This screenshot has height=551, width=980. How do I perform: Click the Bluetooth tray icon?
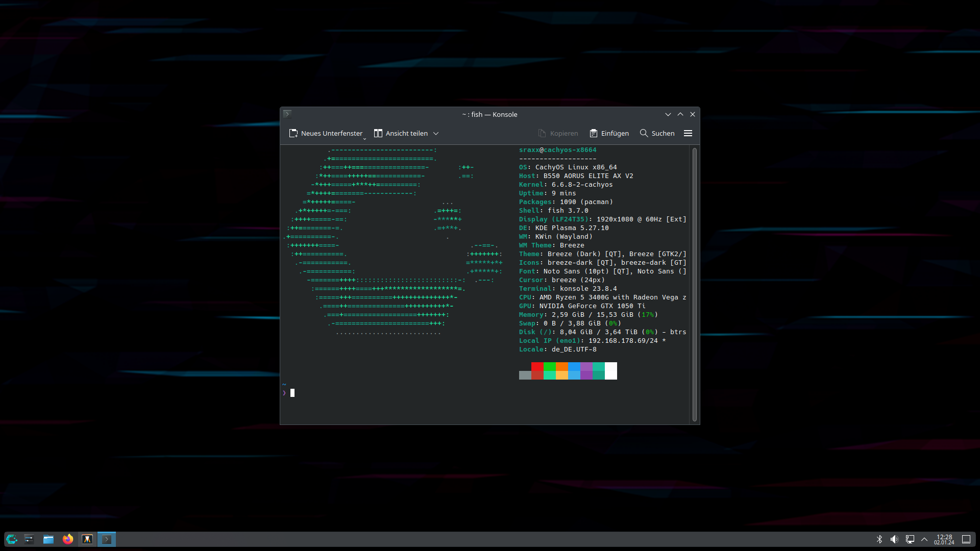(879, 539)
